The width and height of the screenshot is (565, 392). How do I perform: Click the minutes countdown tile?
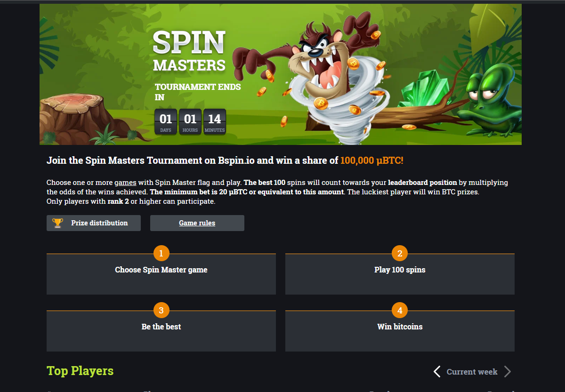pyautogui.click(x=215, y=121)
